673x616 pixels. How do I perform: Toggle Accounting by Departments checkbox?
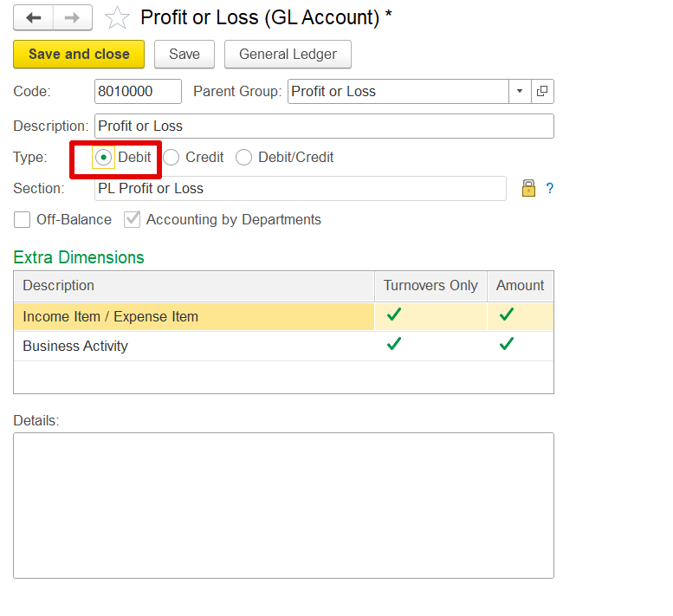pos(132,219)
